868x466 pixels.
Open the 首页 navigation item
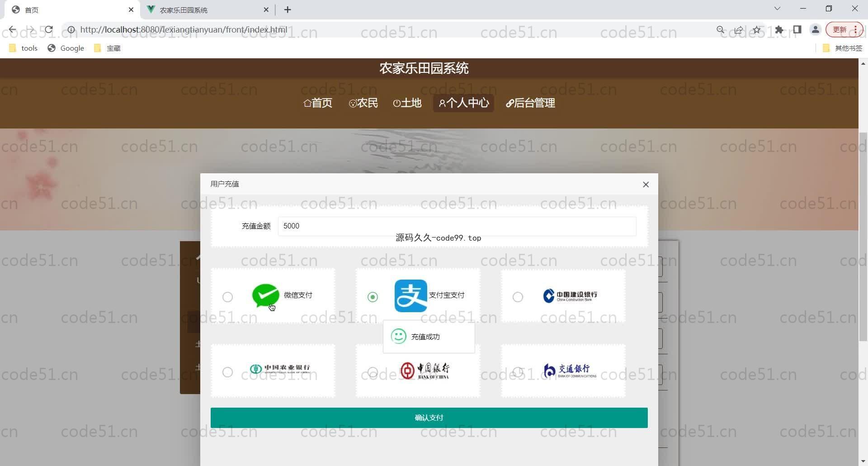[318, 103]
